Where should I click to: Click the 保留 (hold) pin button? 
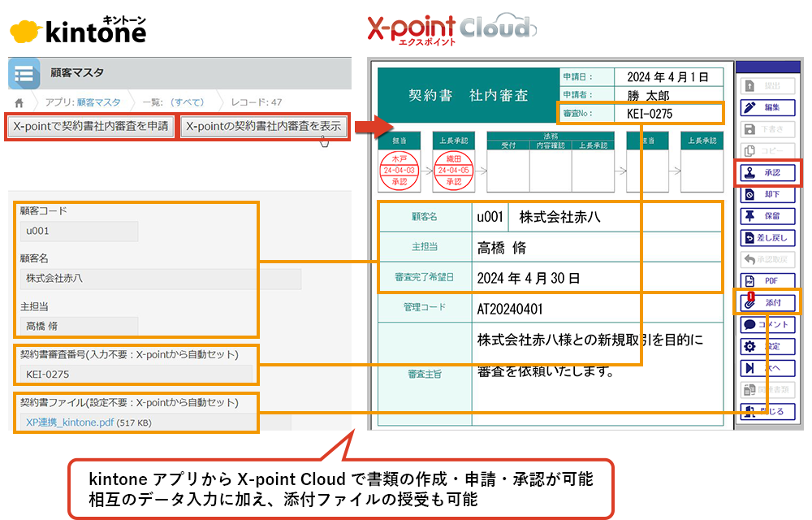[x=767, y=216]
